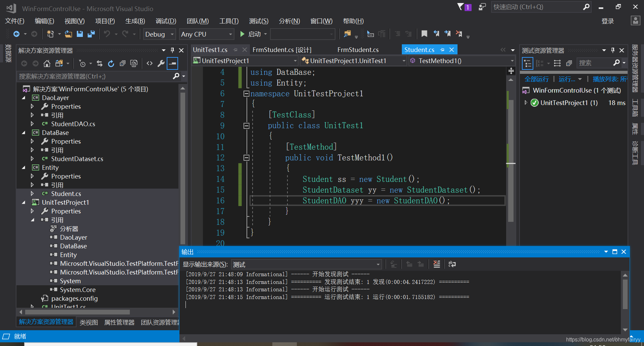
Task: Click the Solution Explorer search field
Action: tap(95, 76)
